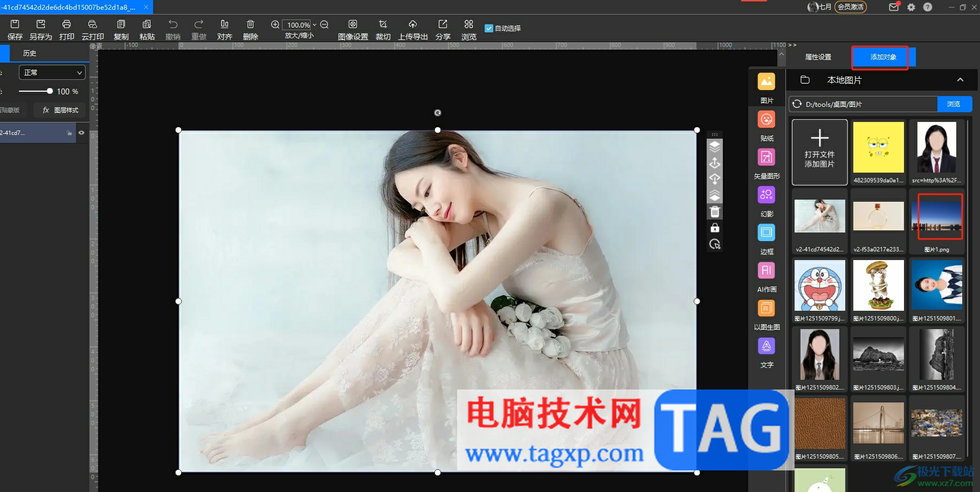The width and height of the screenshot is (980, 492).
Task: Switch to the History (历史) tab
Action: click(30, 53)
